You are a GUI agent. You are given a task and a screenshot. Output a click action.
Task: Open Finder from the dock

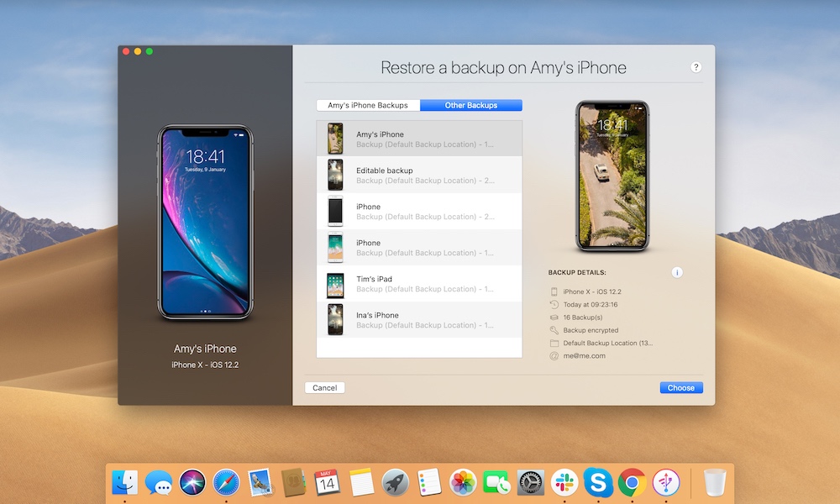[125, 482]
